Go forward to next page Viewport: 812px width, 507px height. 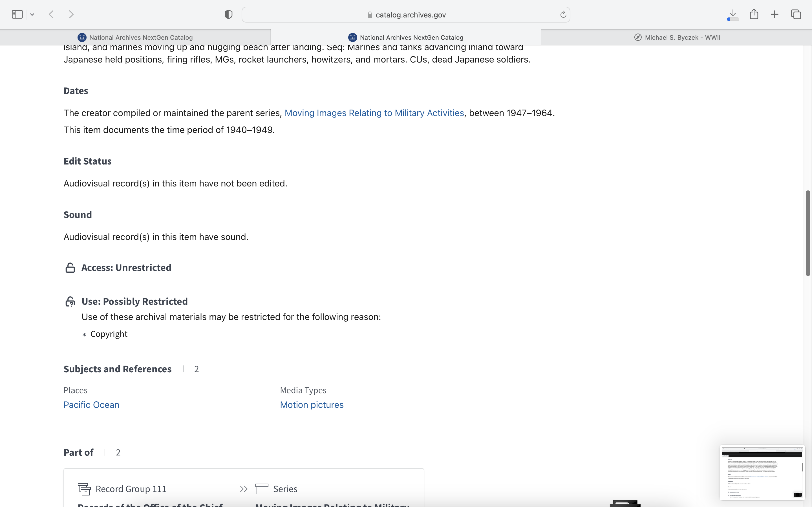coord(71,14)
